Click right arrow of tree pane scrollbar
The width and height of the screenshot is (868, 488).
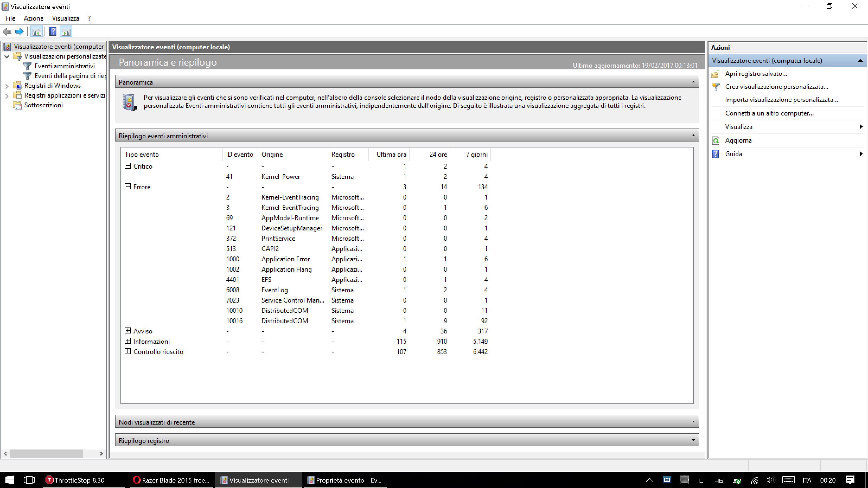[101, 453]
